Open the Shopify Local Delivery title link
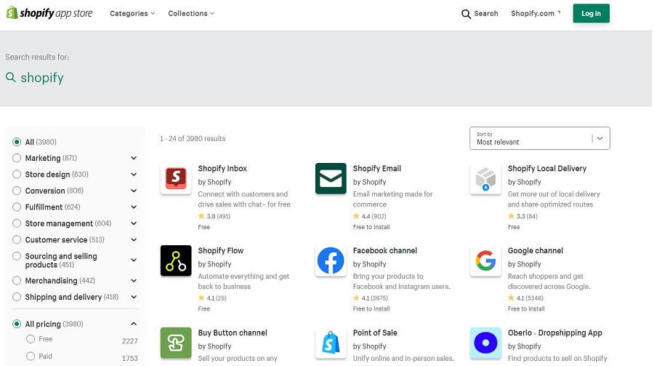The image size is (654, 366). [547, 168]
